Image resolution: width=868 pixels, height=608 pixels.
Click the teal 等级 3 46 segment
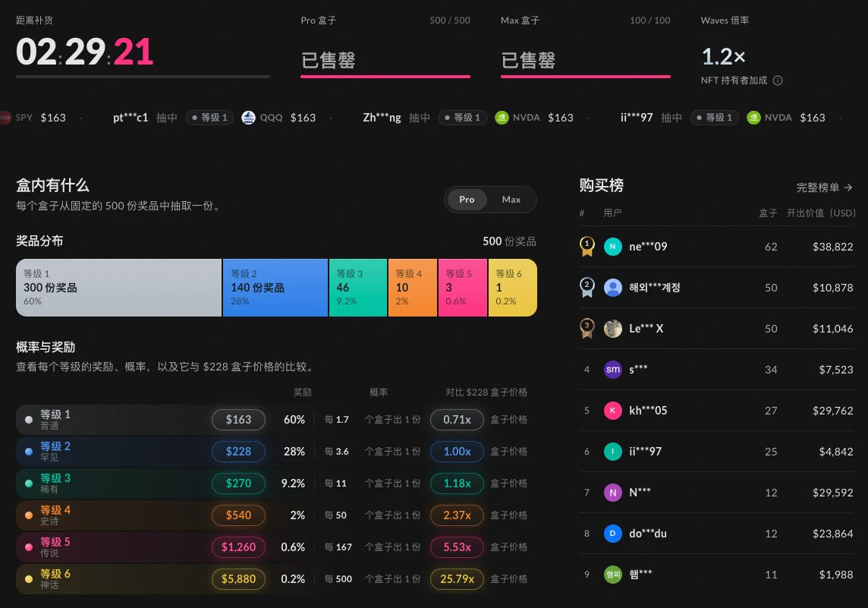358,288
